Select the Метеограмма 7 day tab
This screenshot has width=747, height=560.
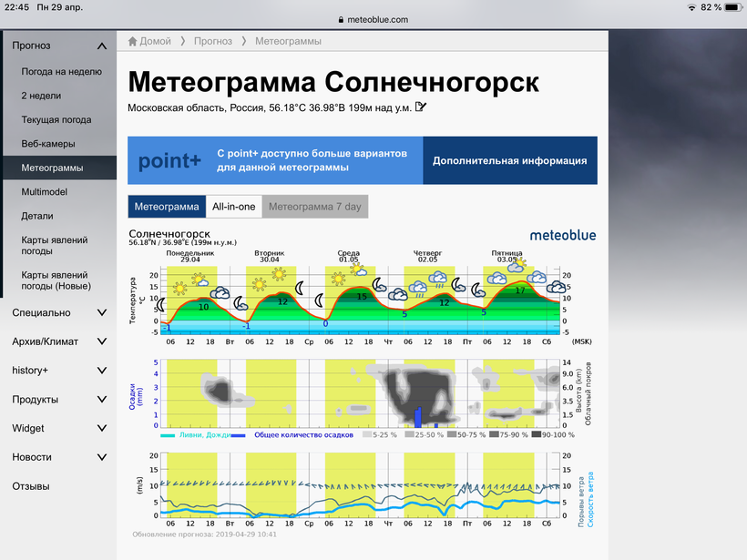point(314,207)
